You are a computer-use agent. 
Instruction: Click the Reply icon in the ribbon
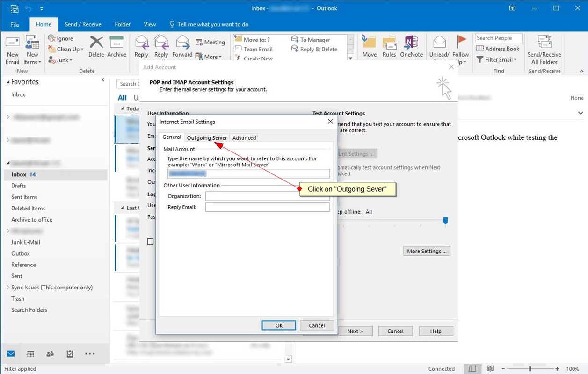[141, 47]
